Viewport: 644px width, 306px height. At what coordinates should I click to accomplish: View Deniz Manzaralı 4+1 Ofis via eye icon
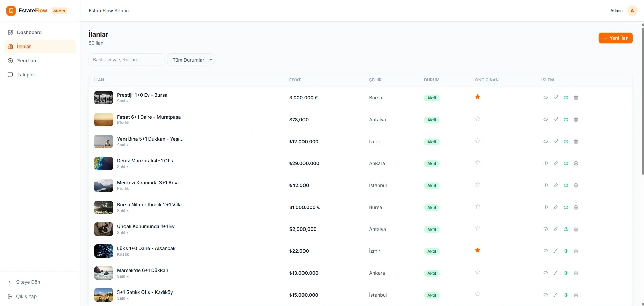(x=546, y=163)
